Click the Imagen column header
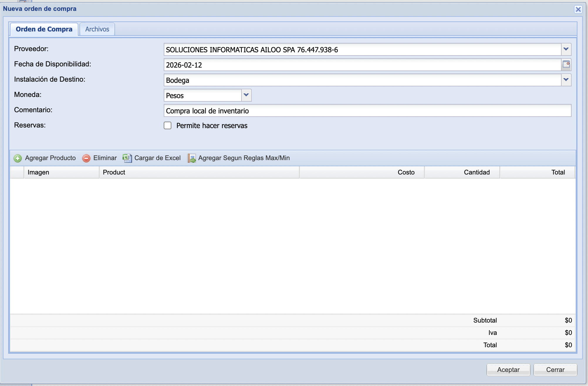Image resolution: width=588 pixels, height=386 pixels. (x=61, y=172)
